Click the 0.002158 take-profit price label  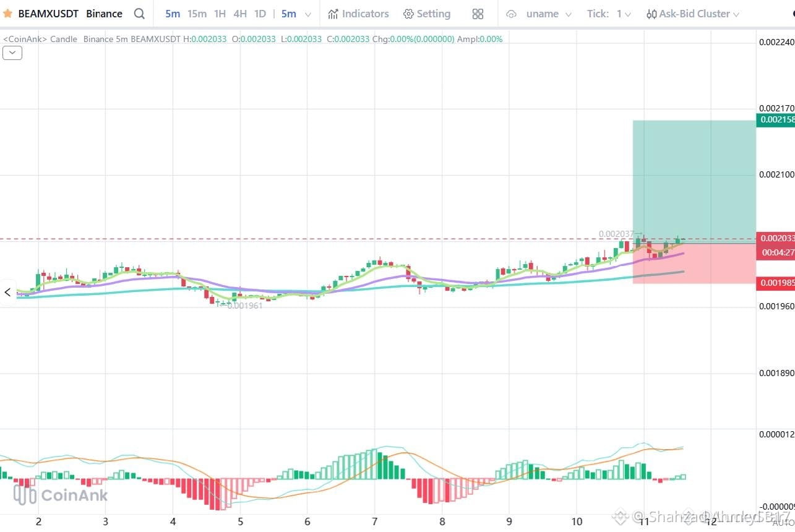(x=776, y=120)
